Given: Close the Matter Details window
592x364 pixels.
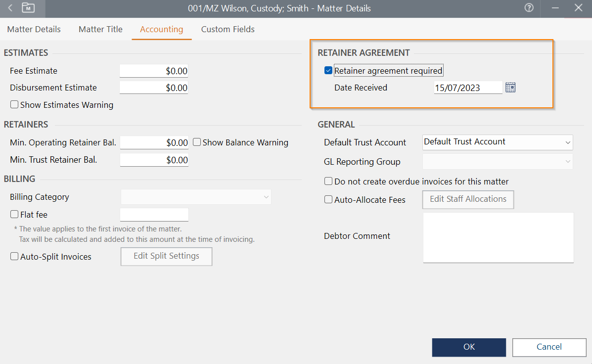Looking at the screenshot, I should click(x=578, y=8).
